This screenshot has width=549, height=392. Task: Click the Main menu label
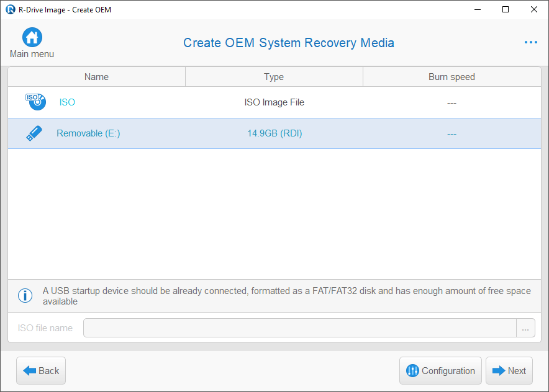click(x=32, y=54)
